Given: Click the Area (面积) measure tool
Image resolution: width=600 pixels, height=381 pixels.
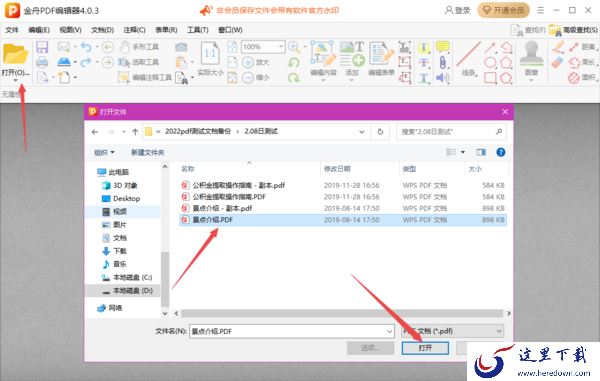Looking at the screenshot, I should [583, 78].
